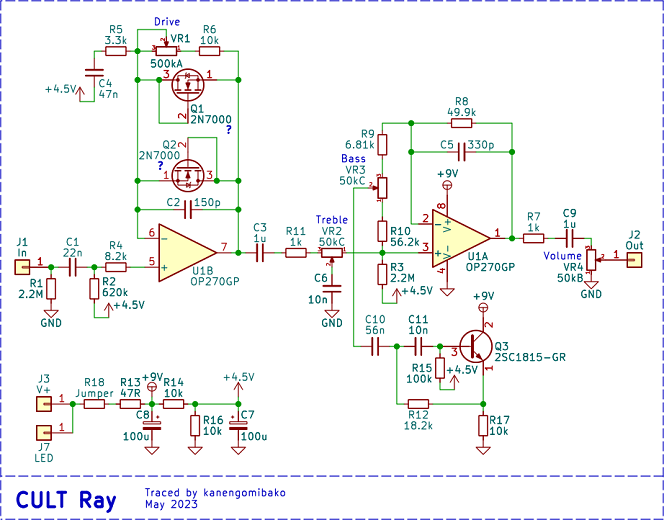
Task: Click the J1 In connector pad
Action: pyautogui.click(x=22, y=267)
